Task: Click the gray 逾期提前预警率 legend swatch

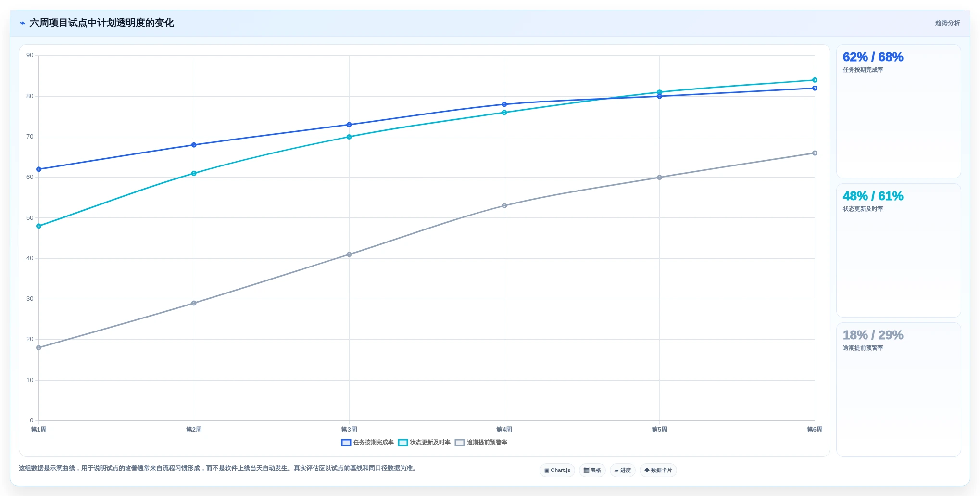Action: 460,443
